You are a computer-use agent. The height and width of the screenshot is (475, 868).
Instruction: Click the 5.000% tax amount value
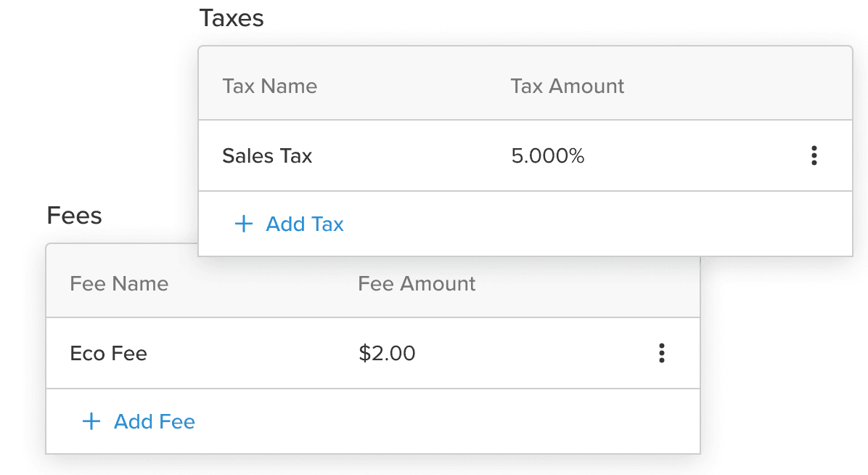click(548, 155)
